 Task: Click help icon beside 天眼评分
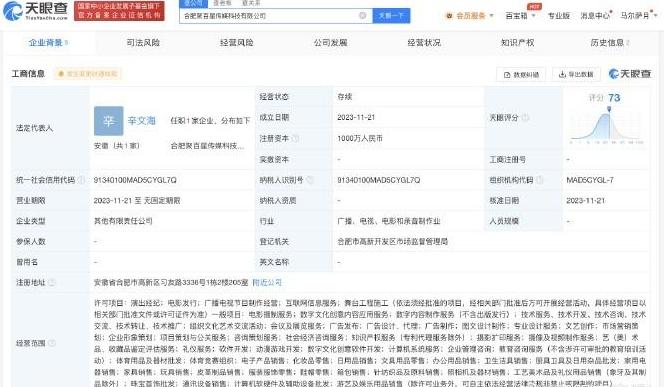click(525, 117)
